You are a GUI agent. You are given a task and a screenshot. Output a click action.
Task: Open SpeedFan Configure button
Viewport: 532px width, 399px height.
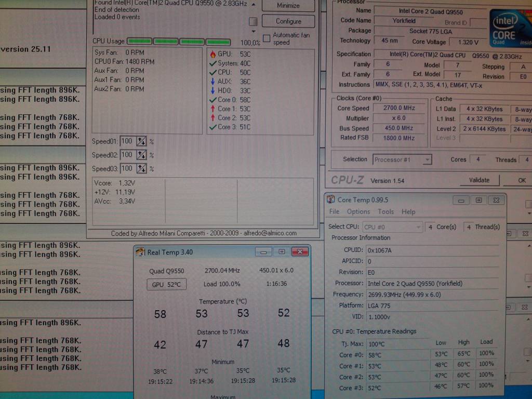click(x=288, y=21)
